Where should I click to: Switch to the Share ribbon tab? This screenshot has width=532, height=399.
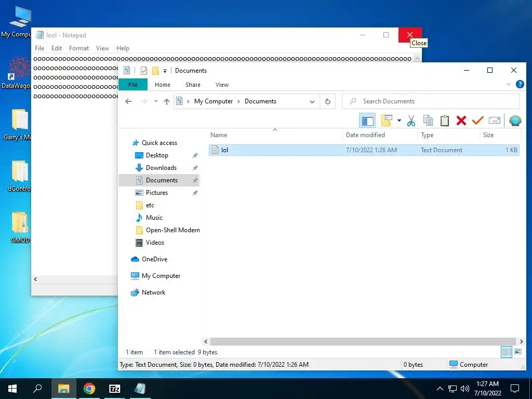tap(193, 85)
